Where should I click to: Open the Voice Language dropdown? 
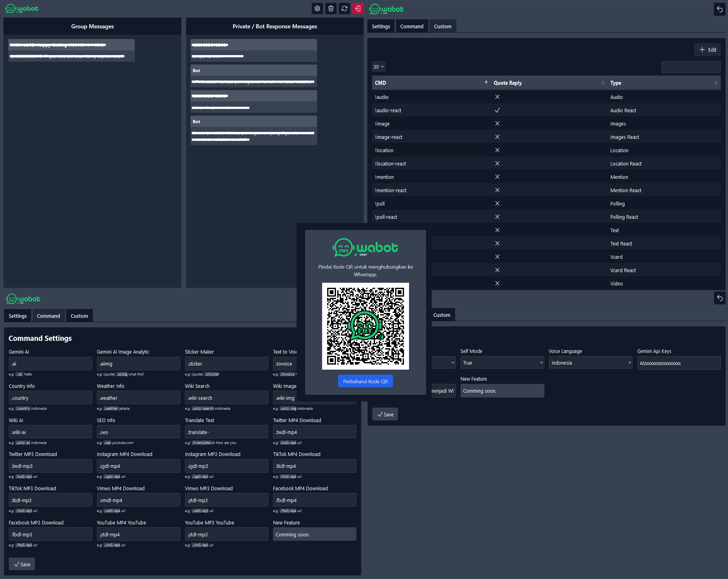pyautogui.click(x=590, y=363)
